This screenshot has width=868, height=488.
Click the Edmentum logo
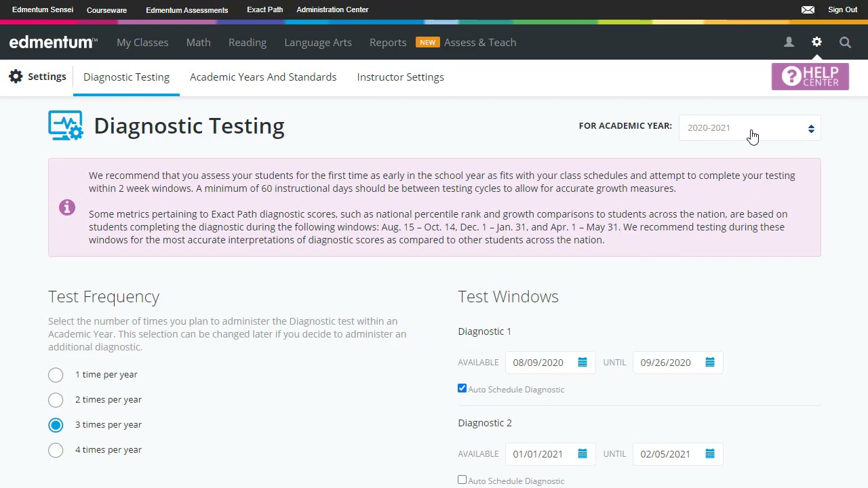coord(53,42)
